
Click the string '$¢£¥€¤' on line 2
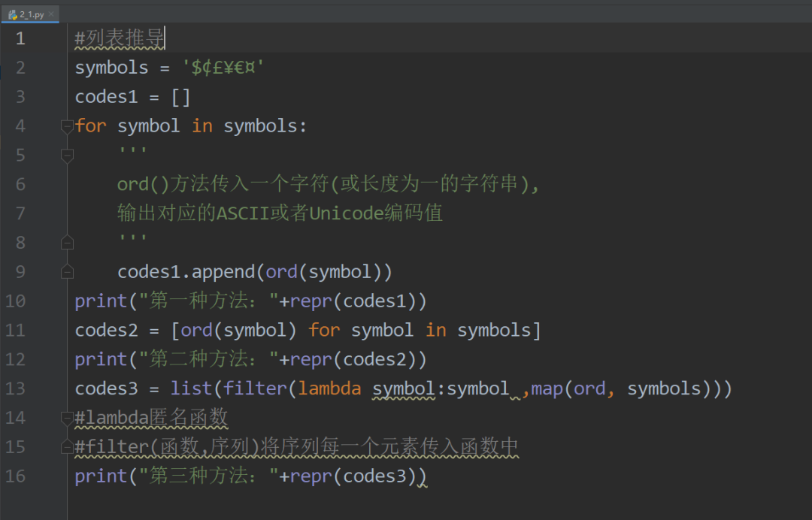[223, 68]
